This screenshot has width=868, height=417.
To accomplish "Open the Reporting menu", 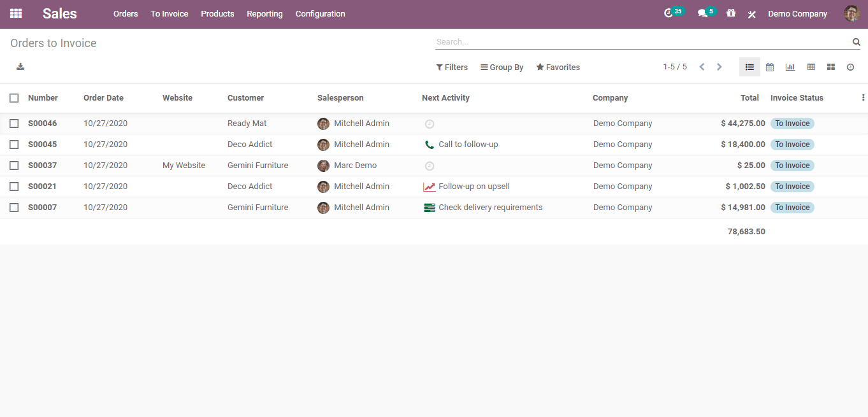I will [x=264, y=14].
